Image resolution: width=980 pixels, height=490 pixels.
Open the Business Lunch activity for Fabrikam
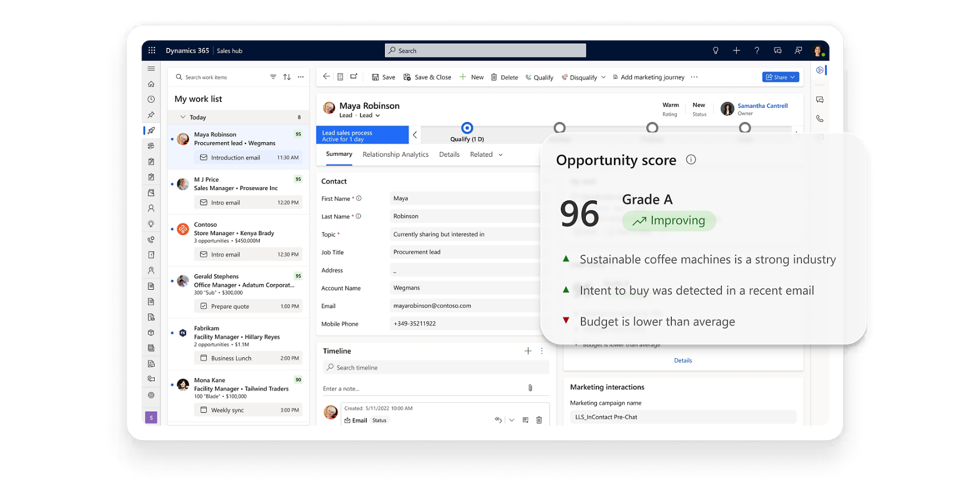(x=248, y=358)
